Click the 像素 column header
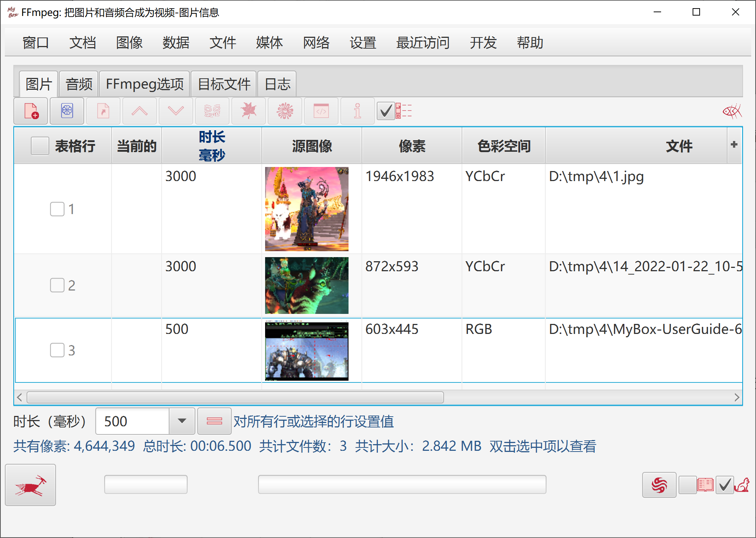 [412, 146]
